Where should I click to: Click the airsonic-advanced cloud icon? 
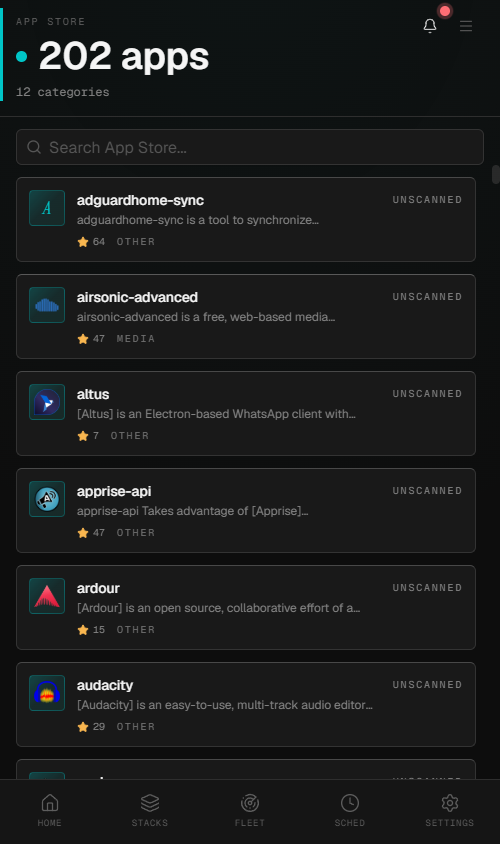pyautogui.click(x=47, y=305)
